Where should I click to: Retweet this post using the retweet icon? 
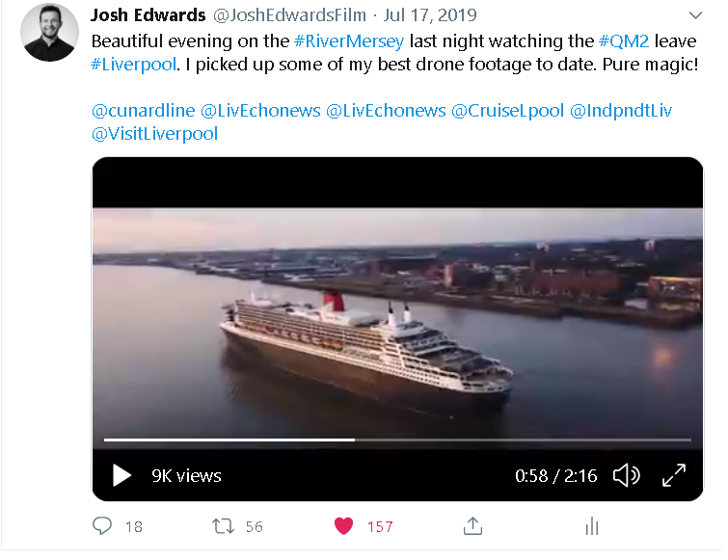tap(223, 526)
